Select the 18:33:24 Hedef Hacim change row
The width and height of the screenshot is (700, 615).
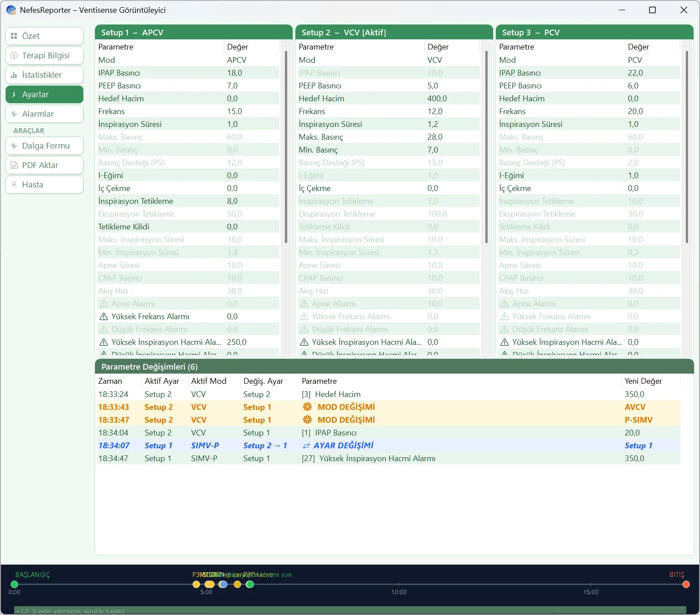click(x=388, y=394)
